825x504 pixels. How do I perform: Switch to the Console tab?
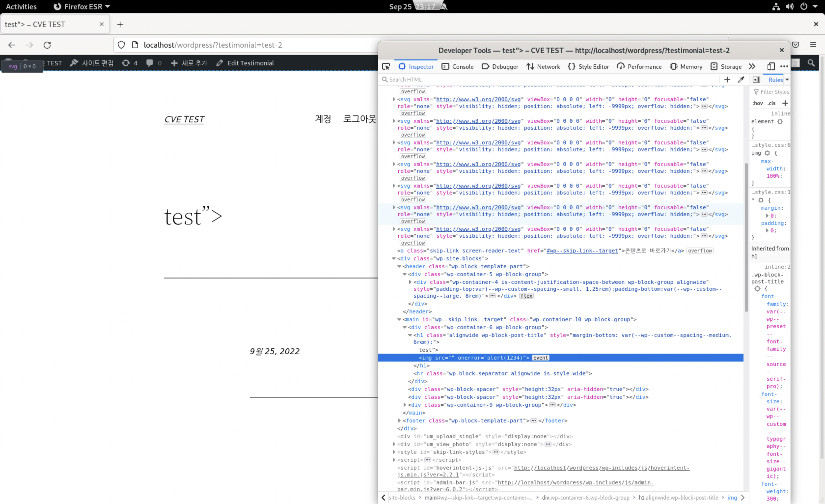click(x=457, y=67)
